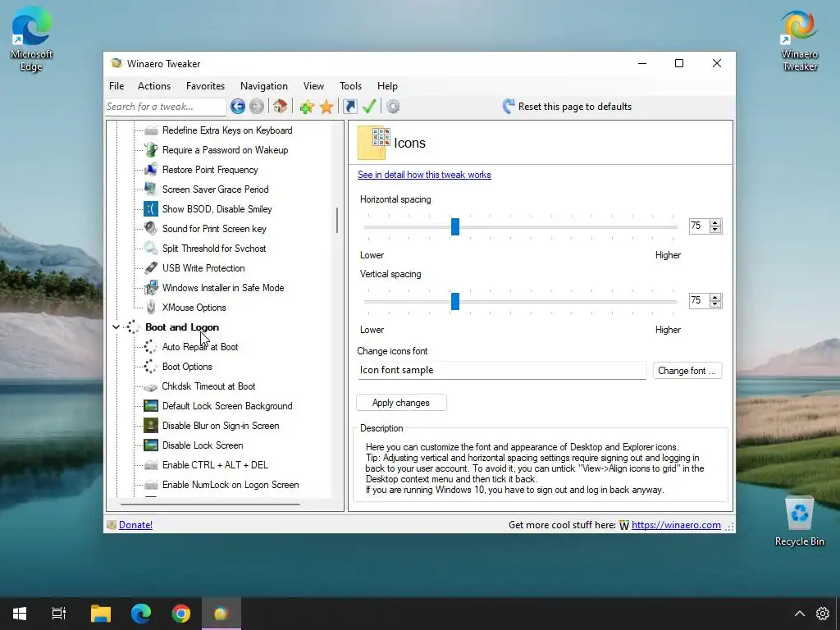
Task: Collapse the Boot and Logon category
Action: click(116, 326)
